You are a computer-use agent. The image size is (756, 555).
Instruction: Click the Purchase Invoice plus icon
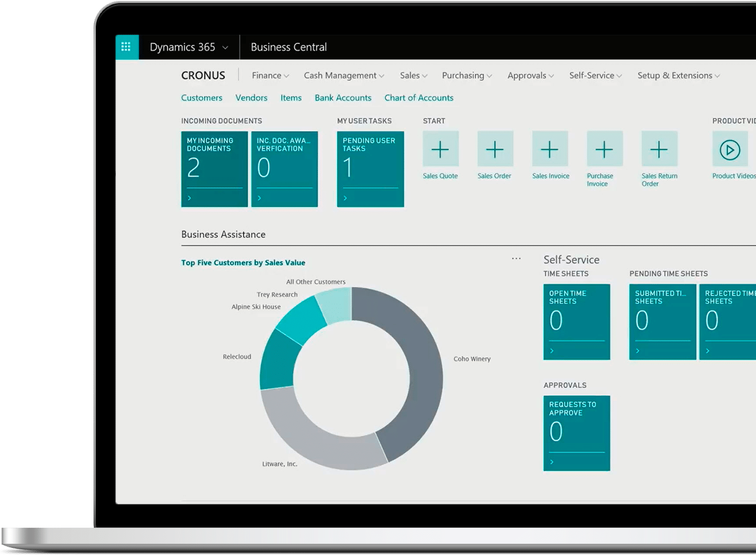click(604, 149)
